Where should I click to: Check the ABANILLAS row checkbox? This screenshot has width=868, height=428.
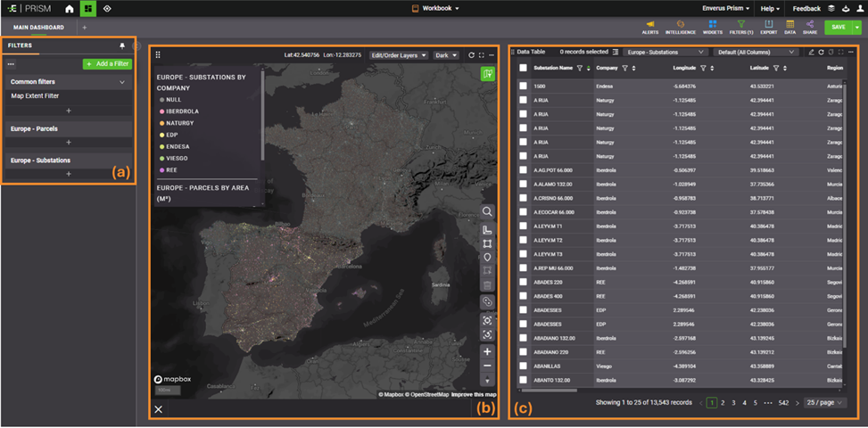(523, 366)
